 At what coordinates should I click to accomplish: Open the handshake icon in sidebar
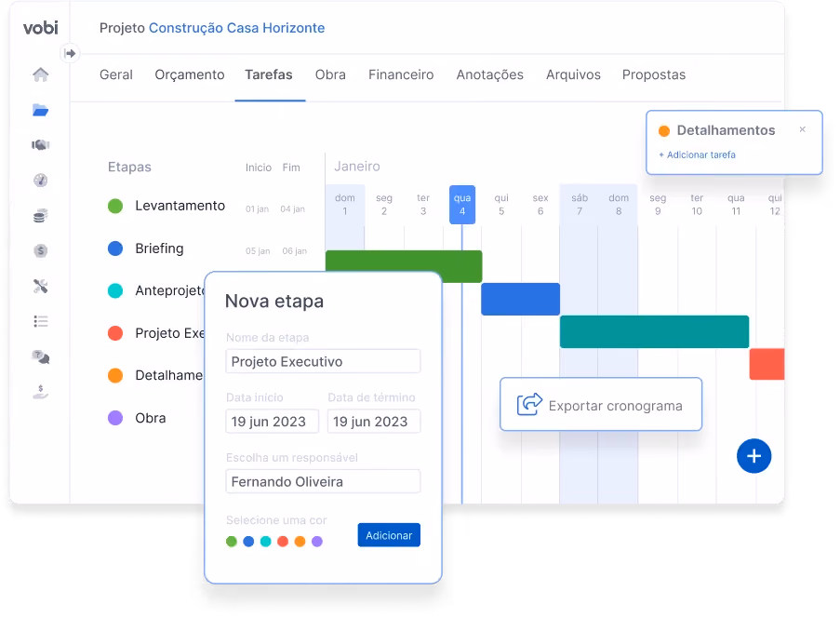(x=41, y=144)
